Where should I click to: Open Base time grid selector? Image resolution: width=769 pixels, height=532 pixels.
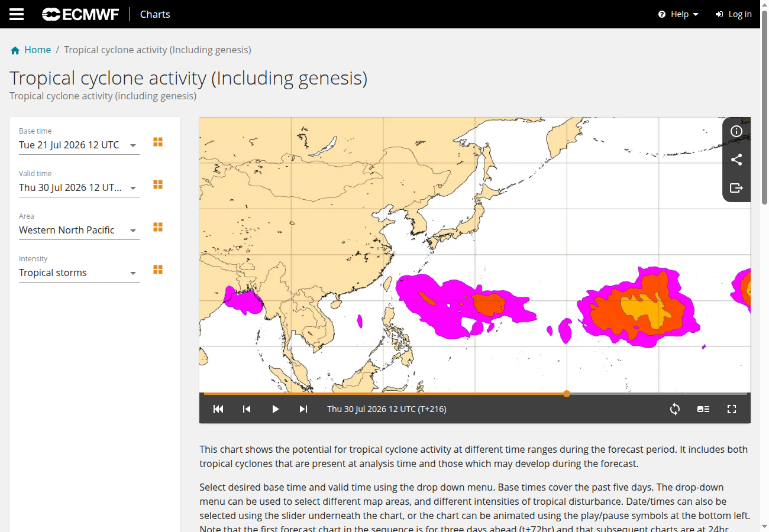158,142
